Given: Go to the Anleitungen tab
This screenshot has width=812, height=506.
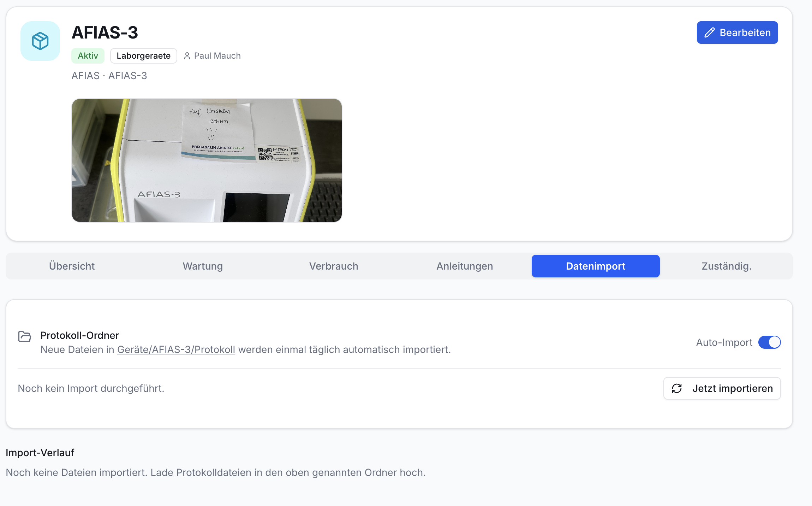Looking at the screenshot, I should pyautogui.click(x=465, y=266).
